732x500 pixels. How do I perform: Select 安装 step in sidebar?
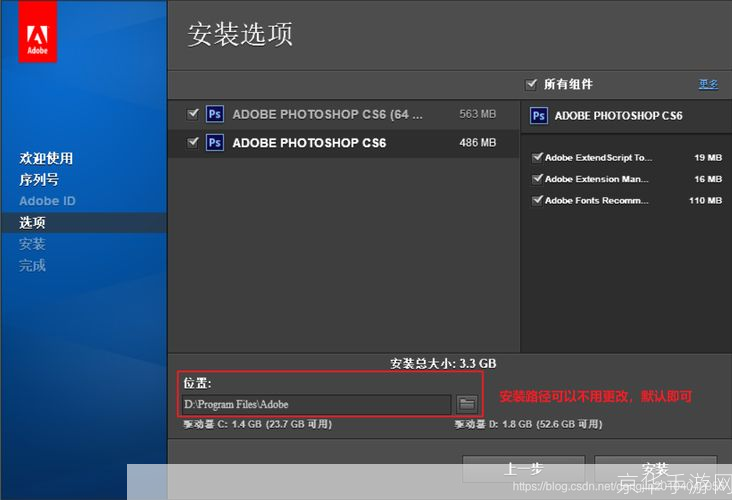pos(32,244)
